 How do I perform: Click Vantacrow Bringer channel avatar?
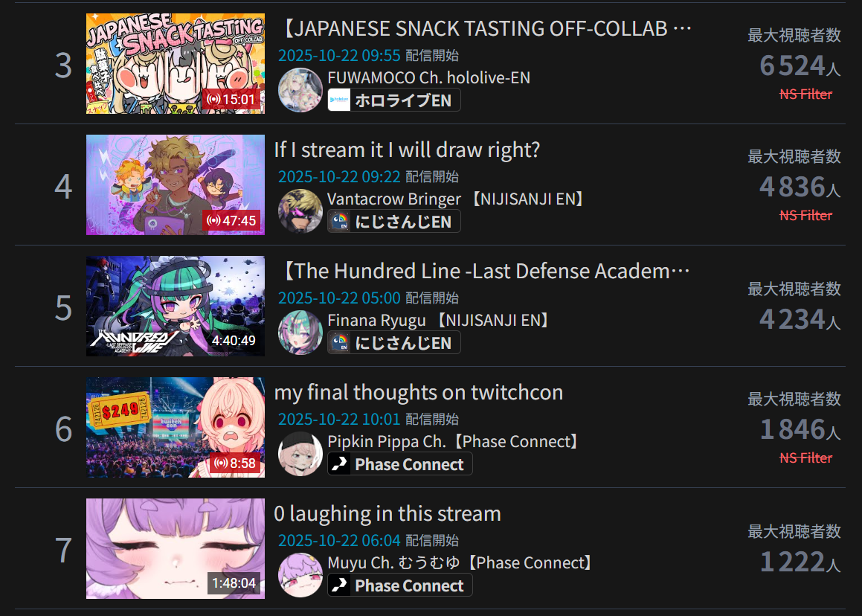pos(300,211)
